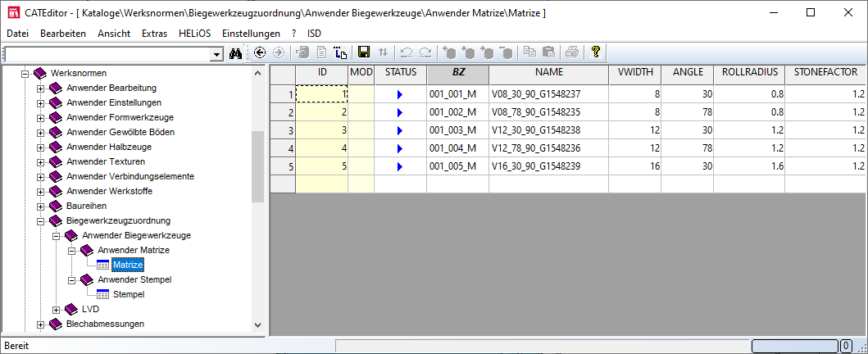Image resolution: width=868 pixels, height=354 pixels.
Task: Click the STONEFACTOR column header
Action: (x=825, y=72)
